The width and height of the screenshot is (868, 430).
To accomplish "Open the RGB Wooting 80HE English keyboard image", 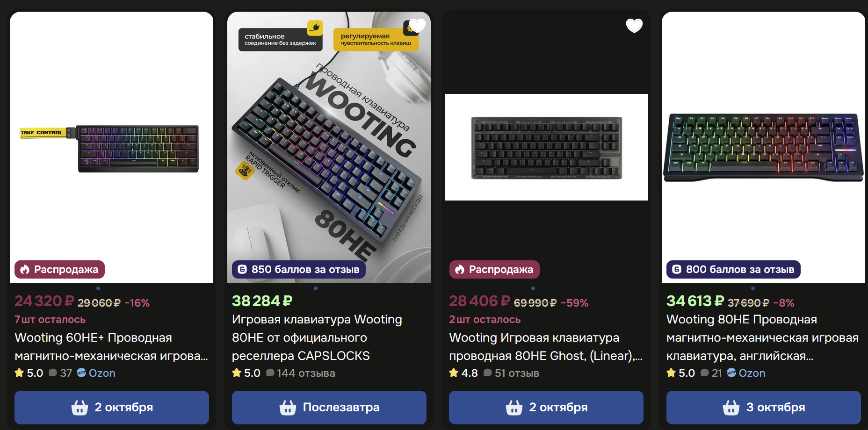I will pyautogui.click(x=763, y=147).
